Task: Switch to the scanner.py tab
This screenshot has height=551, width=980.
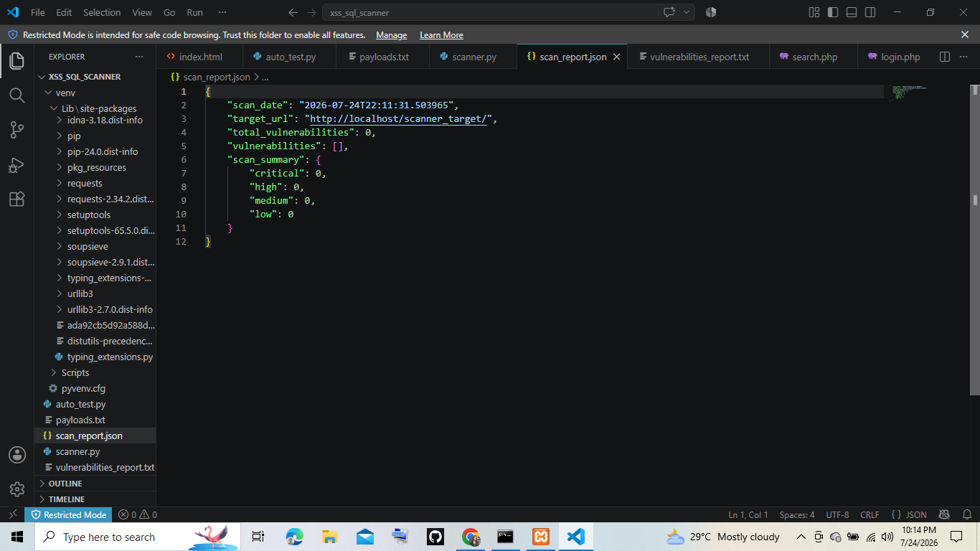Action: 474,57
